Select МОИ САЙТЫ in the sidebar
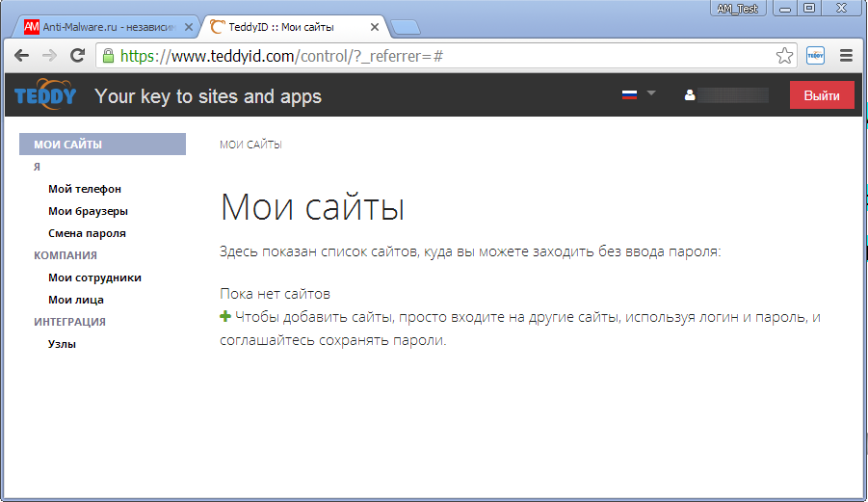This screenshot has height=502, width=868. pyautogui.click(x=102, y=144)
